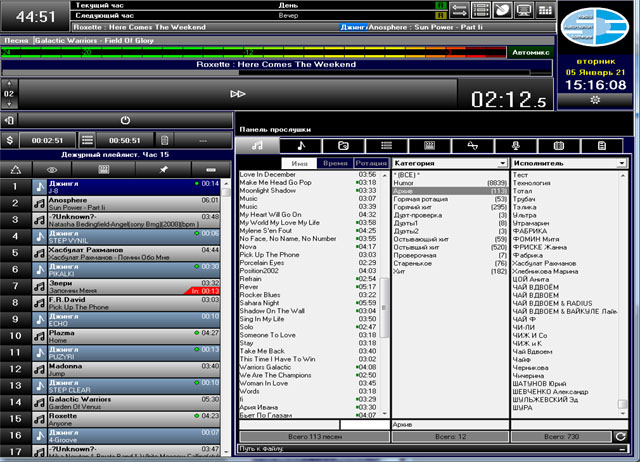Open the book tab in library panel
This screenshot has width=640, height=462.
point(559,146)
